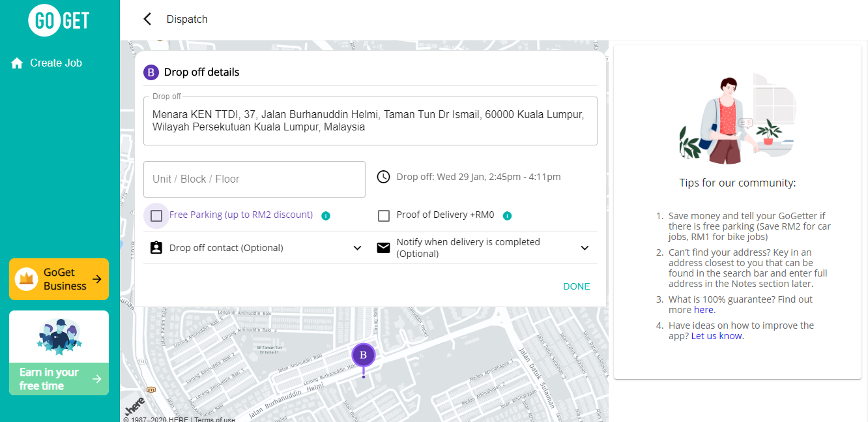Screen dimensions: 868x422
Task: Click Tips for our community heading
Action: point(738,183)
